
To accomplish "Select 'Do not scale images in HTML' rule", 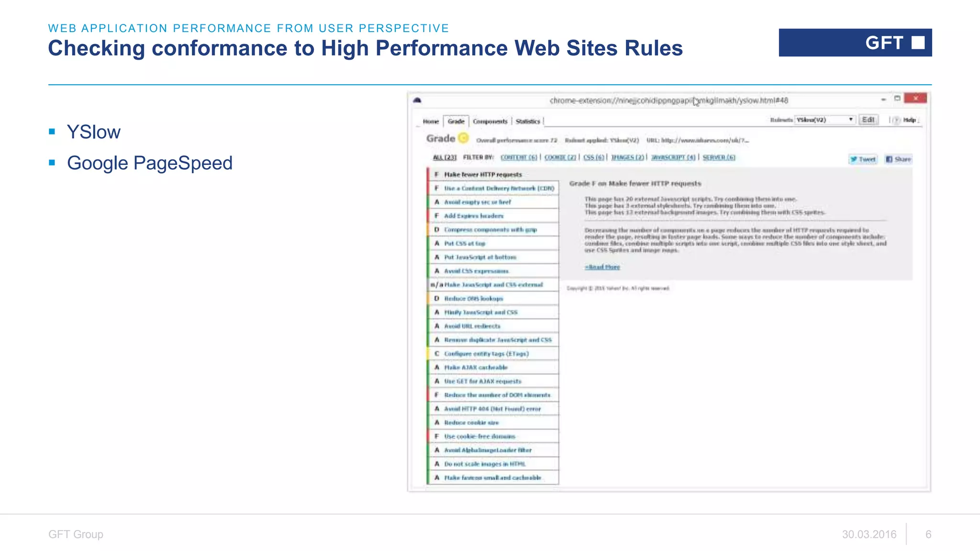I will 493,464.
